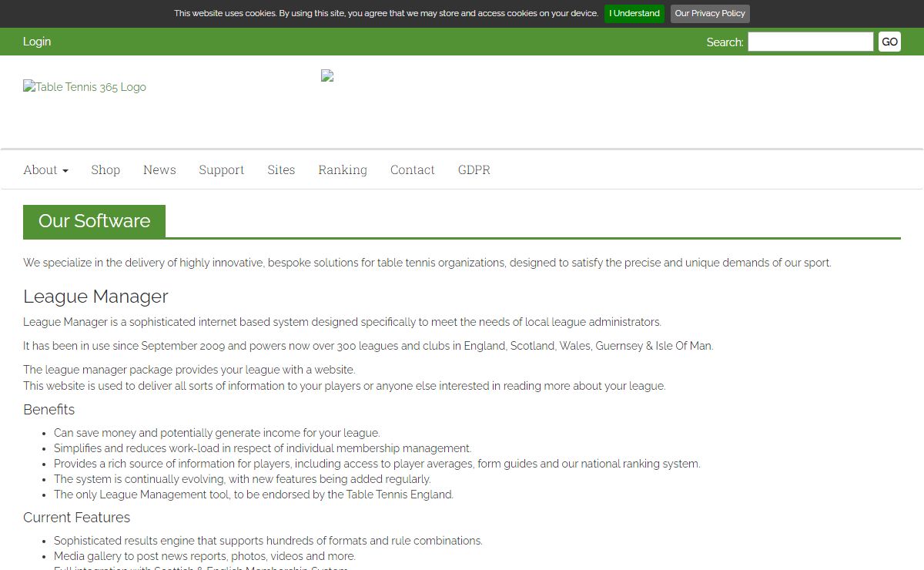Click 'The league manager package provides' sentence
This screenshot has width=924, height=570.
pyautogui.click(x=189, y=370)
